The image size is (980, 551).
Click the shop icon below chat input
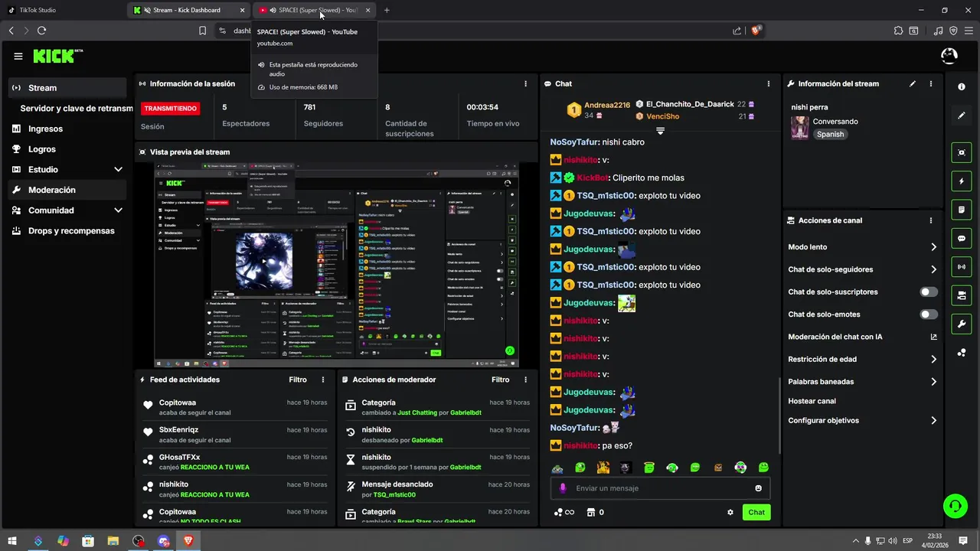pos(590,512)
